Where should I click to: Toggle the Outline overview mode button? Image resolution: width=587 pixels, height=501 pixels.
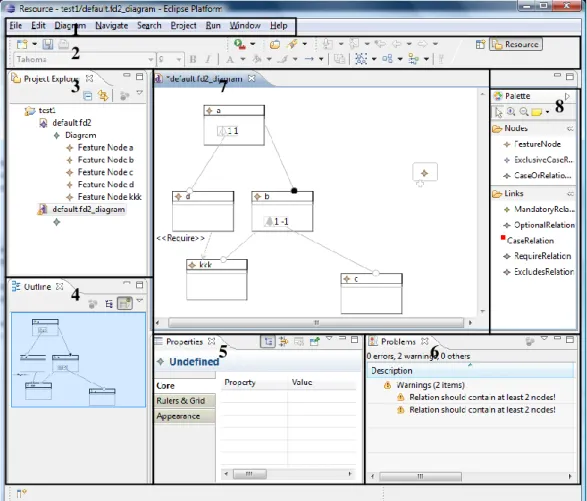[125, 303]
